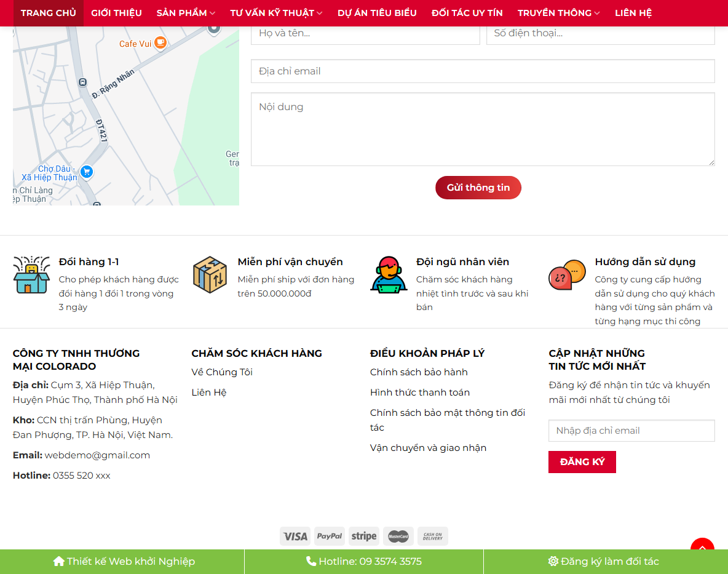Open the SẢN PHẨM dropdown menu
The width and height of the screenshot is (728, 574).
(185, 12)
